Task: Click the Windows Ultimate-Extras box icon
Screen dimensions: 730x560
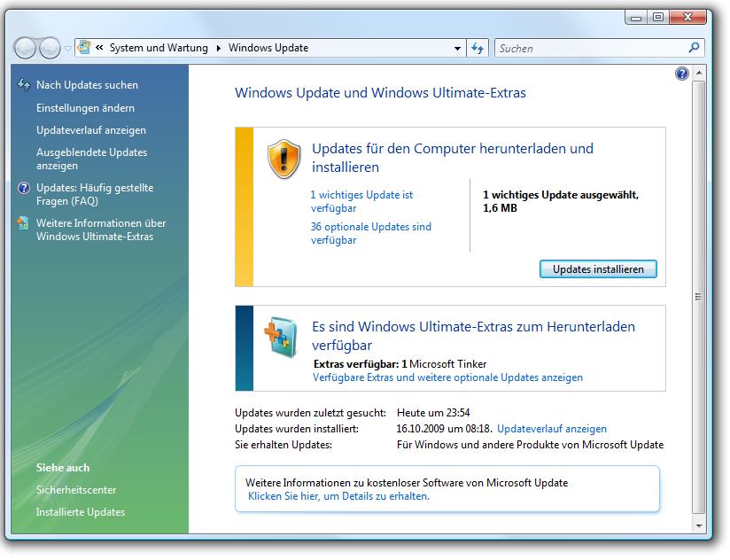Action: [281, 337]
